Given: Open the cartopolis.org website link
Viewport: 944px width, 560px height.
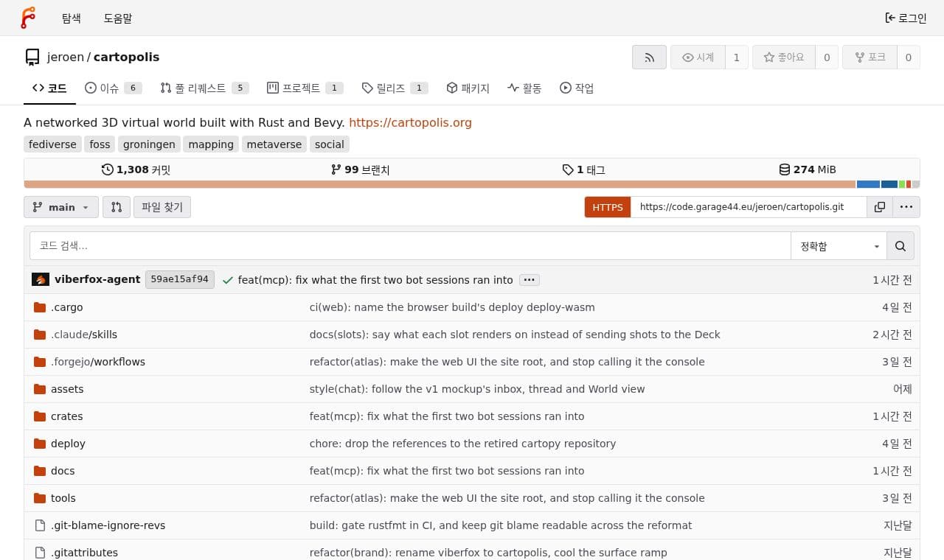Looking at the screenshot, I should click(x=410, y=122).
